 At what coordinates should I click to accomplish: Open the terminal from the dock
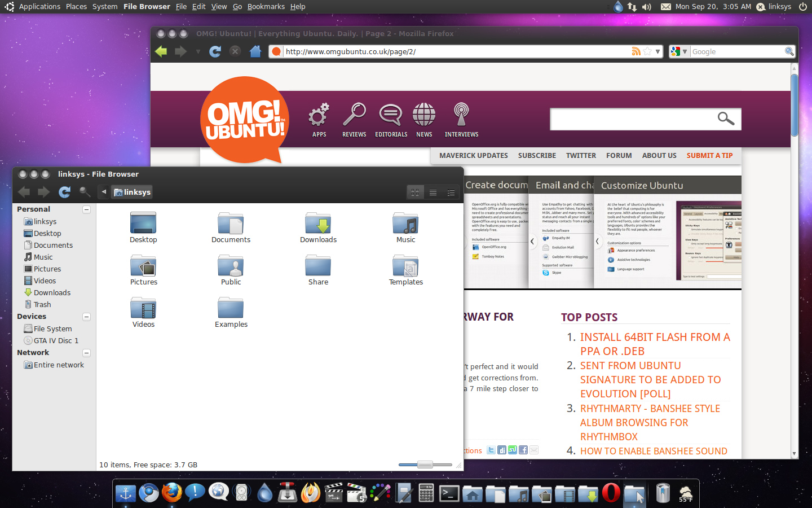coord(449,494)
